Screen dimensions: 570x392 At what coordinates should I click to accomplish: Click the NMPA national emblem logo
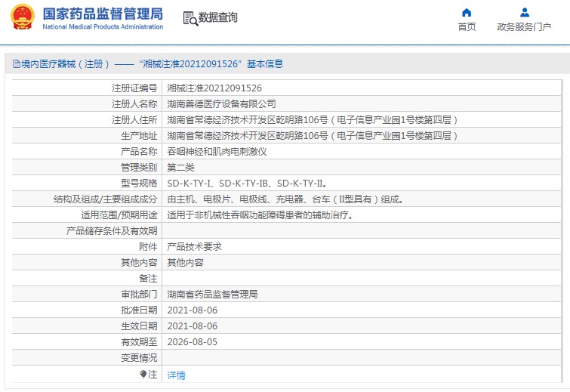click(22, 17)
